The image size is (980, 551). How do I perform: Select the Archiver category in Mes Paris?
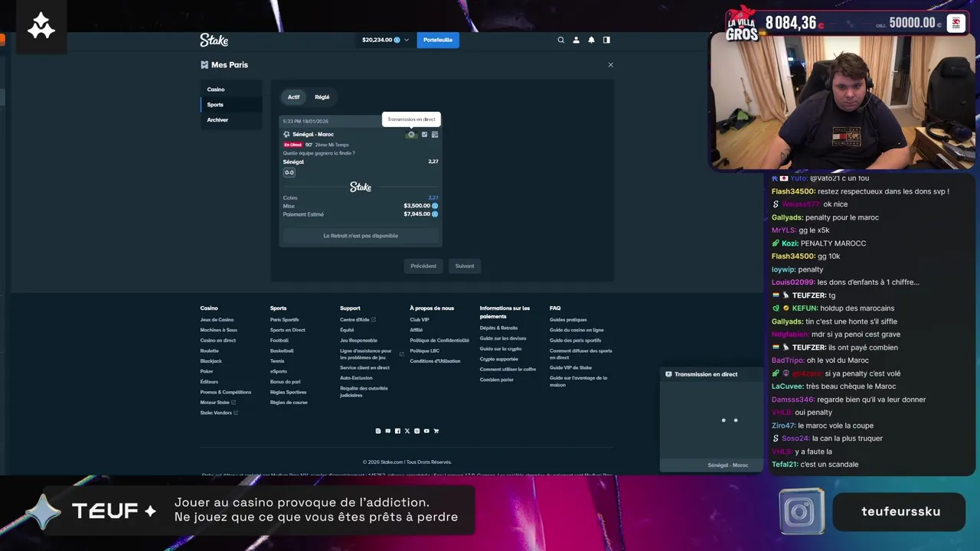[231, 120]
